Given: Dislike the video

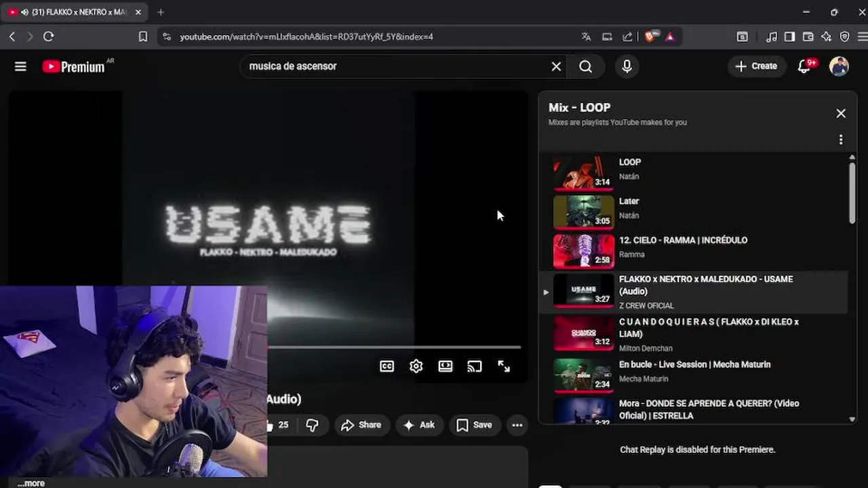Looking at the screenshot, I should pyautogui.click(x=313, y=425).
